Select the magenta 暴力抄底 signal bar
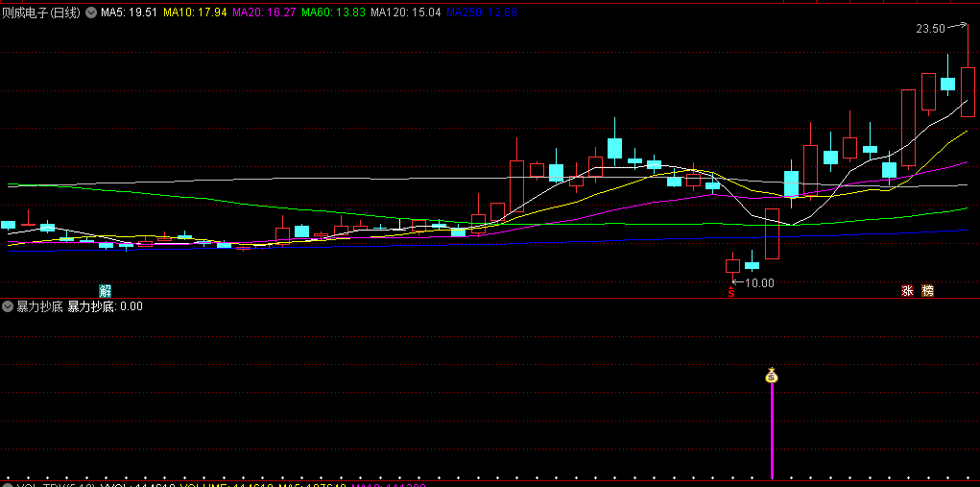The image size is (980, 487). 772,430
